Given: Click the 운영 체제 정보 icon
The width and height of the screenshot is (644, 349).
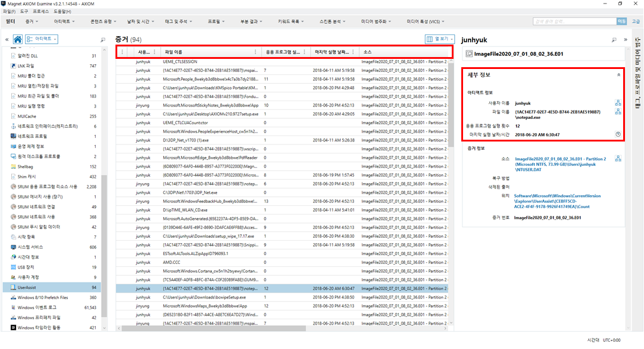Looking at the screenshot, I should click(13, 146).
